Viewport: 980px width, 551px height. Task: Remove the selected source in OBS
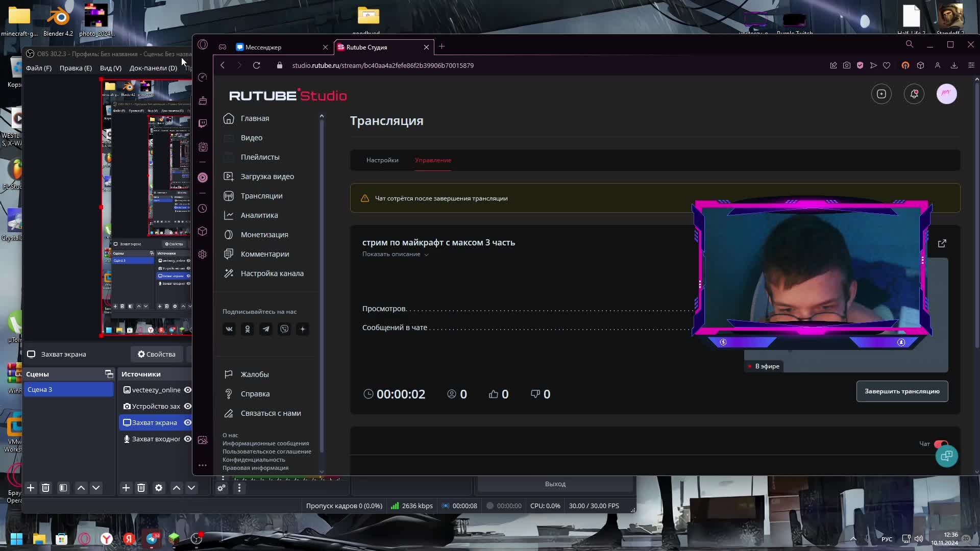point(141,488)
